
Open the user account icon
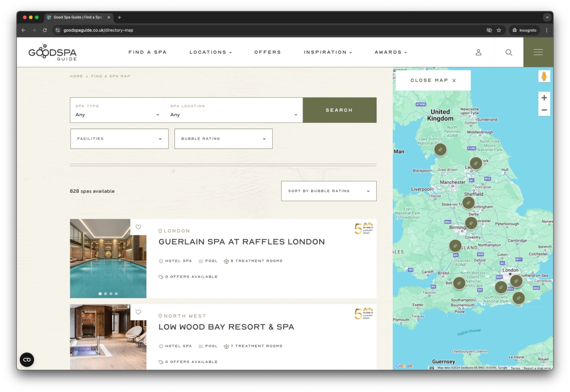pos(478,52)
